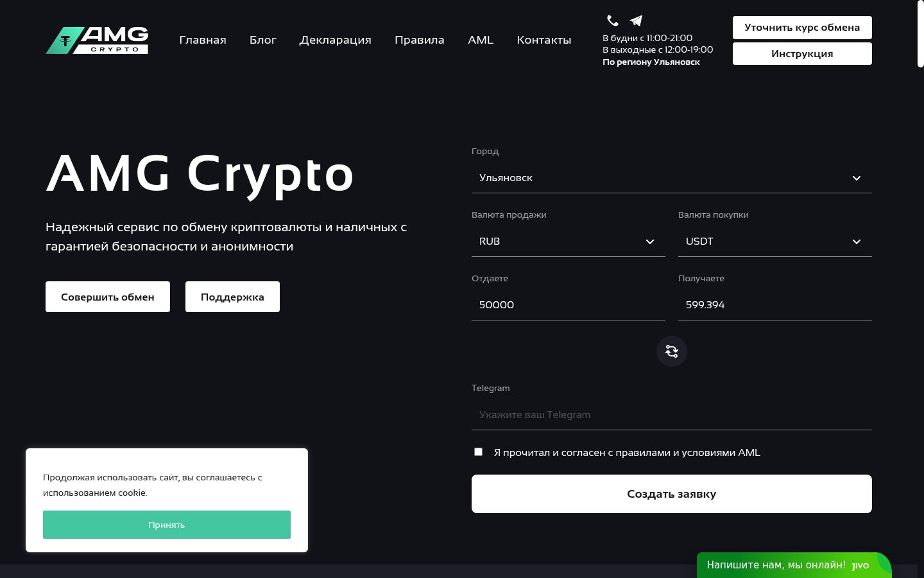The height and width of the screenshot is (578, 924).
Task: Click the Уточнить курс обмена button
Action: tap(802, 28)
